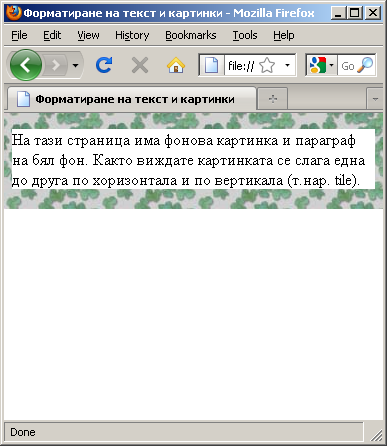387x446 pixels.
Task: Click the search magnifying glass icon
Action: tap(365, 65)
